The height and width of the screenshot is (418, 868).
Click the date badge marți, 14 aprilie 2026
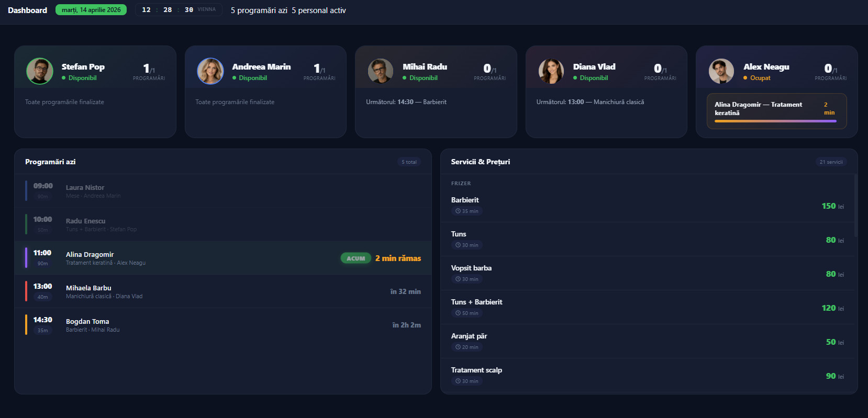click(91, 10)
